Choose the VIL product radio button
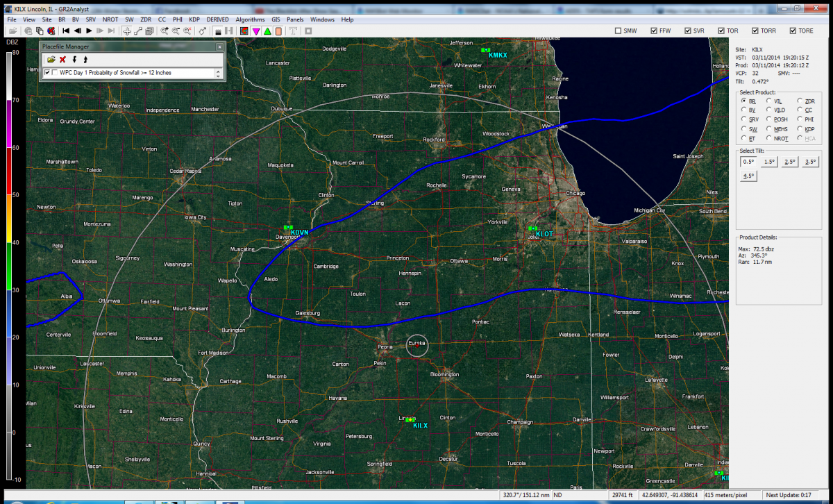Image resolution: width=833 pixels, height=504 pixels. [769, 101]
